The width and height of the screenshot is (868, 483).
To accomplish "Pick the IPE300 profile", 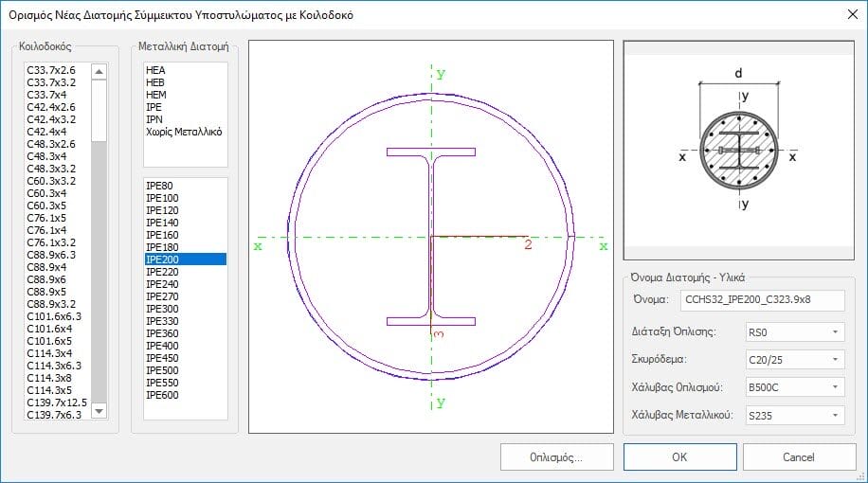I will click(x=162, y=309).
